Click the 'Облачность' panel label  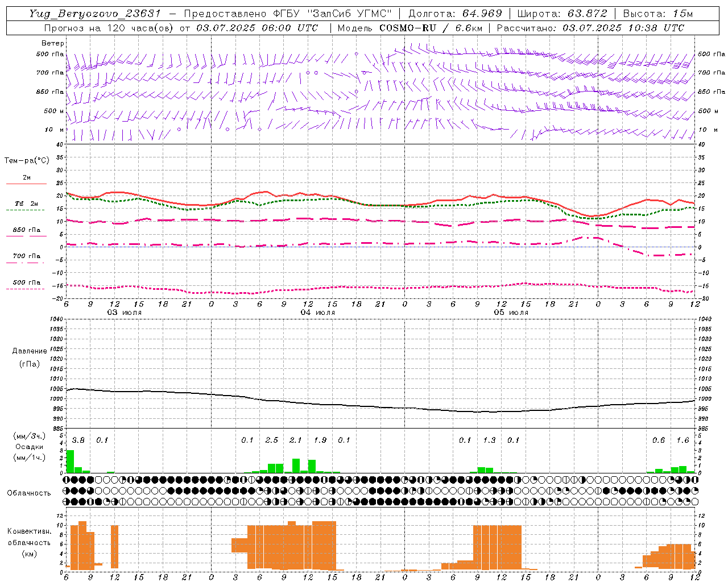pyautogui.click(x=29, y=493)
